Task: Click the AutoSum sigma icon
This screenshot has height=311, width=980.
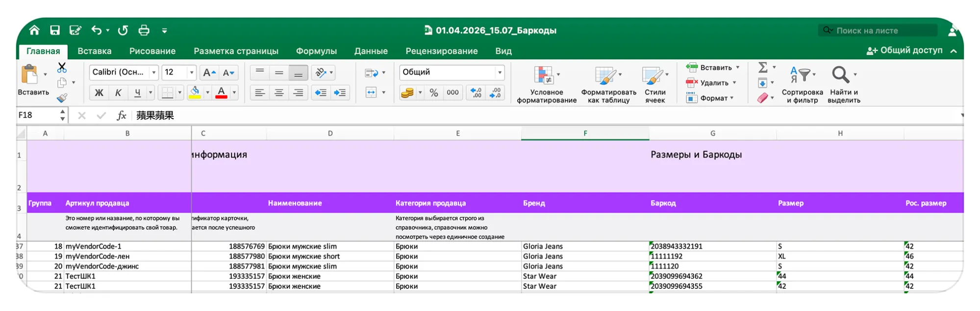Action: (763, 67)
